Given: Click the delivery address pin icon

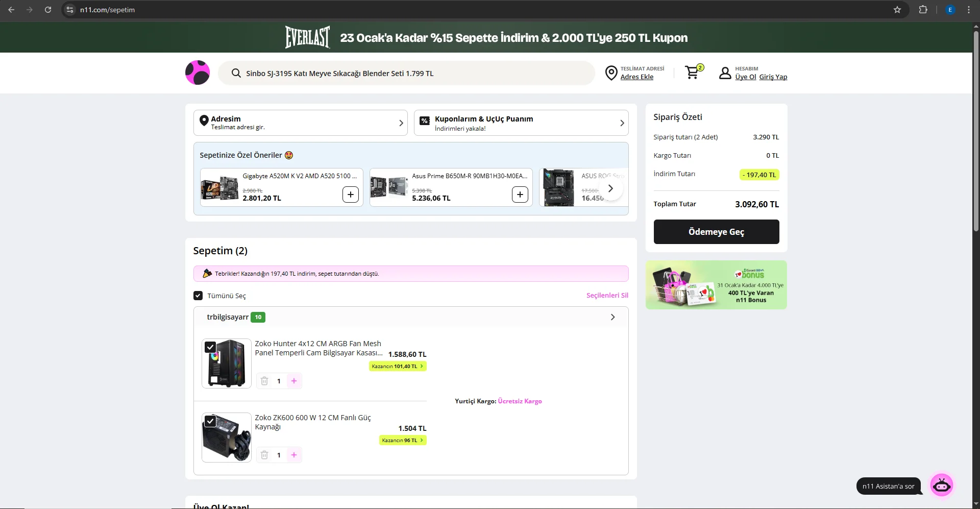Looking at the screenshot, I should click(x=611, y=73).
